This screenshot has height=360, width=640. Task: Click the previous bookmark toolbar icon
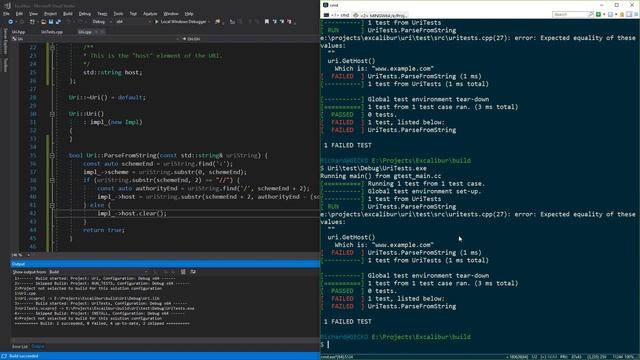(274, 22)
